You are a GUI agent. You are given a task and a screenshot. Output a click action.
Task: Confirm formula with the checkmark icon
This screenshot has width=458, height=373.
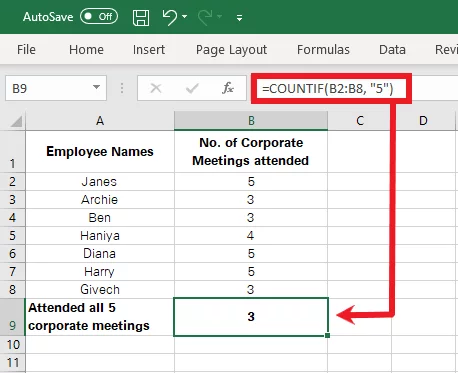tap(192, 88)
